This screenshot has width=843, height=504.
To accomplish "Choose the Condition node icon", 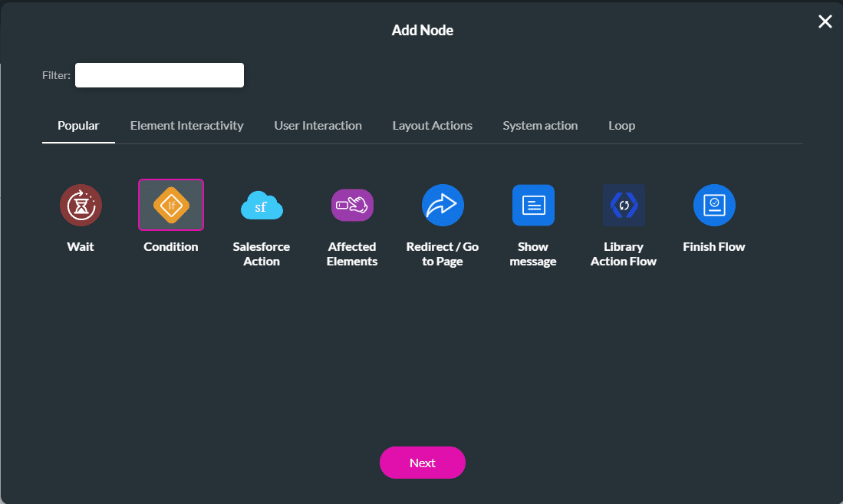I will 170,205.
